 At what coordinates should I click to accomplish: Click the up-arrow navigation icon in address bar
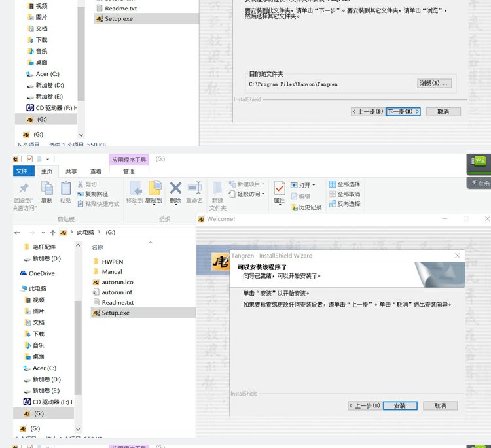[x=52, y=233]
